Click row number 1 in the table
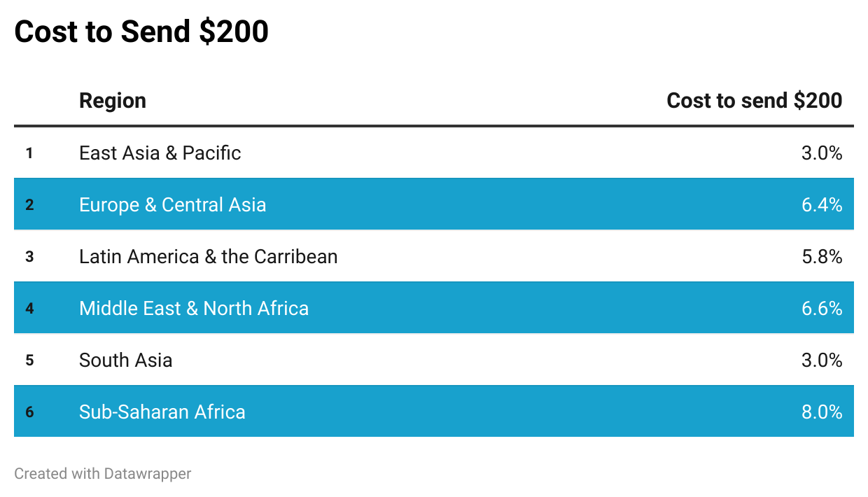 pos(29,153)
